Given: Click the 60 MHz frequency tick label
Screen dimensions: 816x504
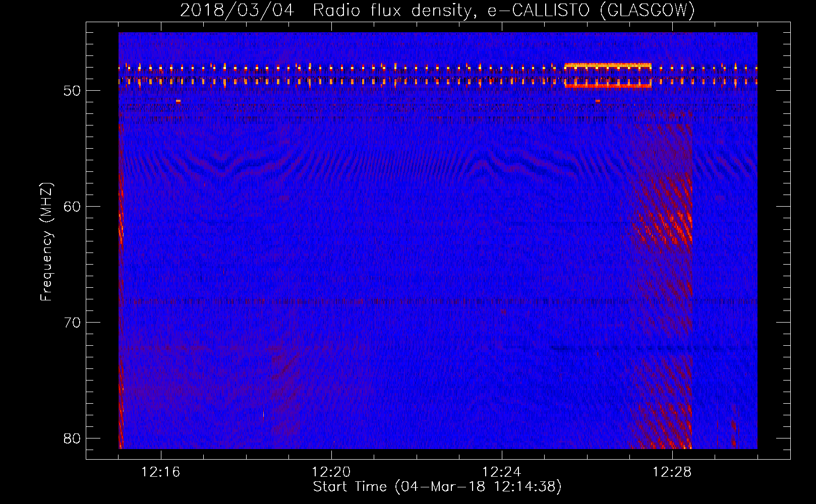Looking at the screenshot, I should click(x=72, y=207).
